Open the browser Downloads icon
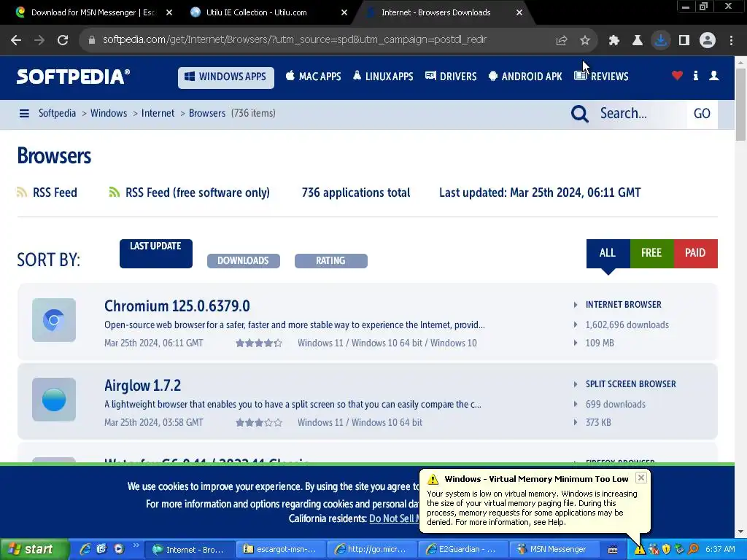This screenshot has width=747, height=560. point(661,40)
